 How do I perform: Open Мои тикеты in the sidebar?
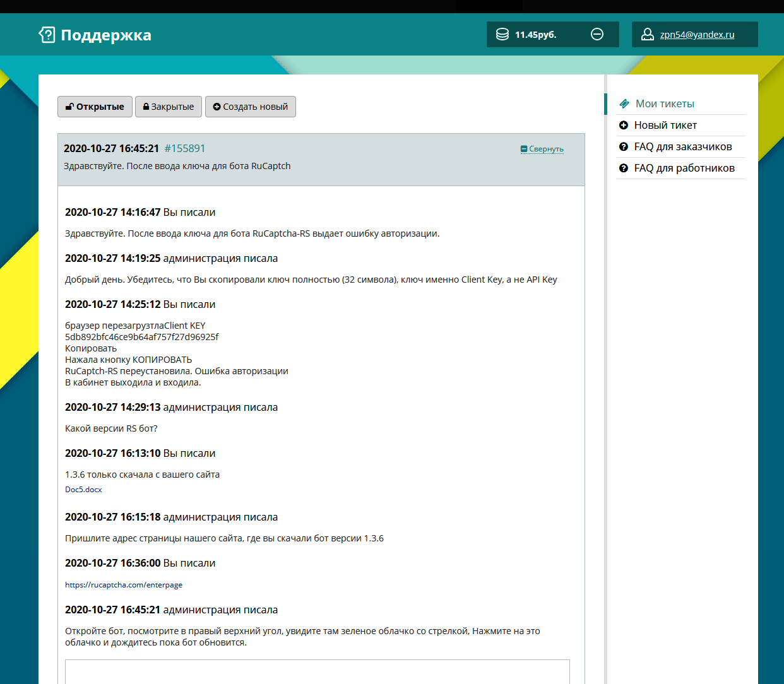[665, 103]
